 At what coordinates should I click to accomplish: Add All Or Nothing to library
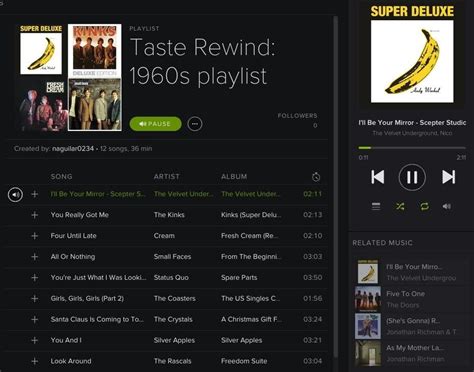[35, 257]
